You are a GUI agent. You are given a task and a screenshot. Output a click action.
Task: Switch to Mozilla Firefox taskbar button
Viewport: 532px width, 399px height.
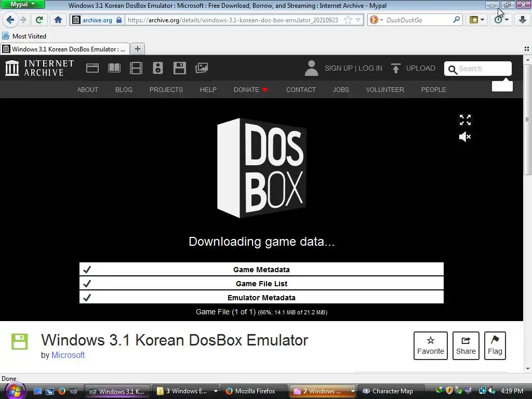click(254, 391)
